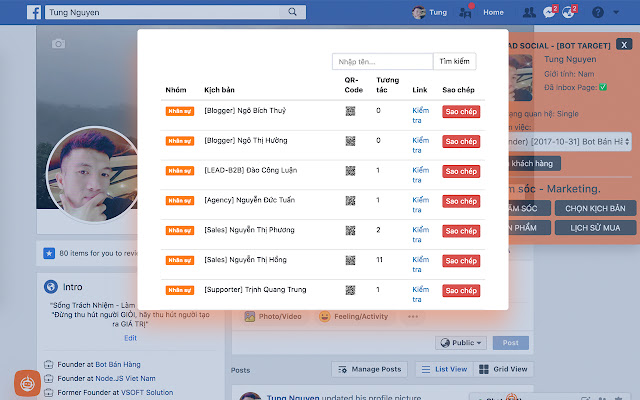
Task: Copy script for Trịnh Quang Trung
Action: pyautogui.click(x=461, y=290)
